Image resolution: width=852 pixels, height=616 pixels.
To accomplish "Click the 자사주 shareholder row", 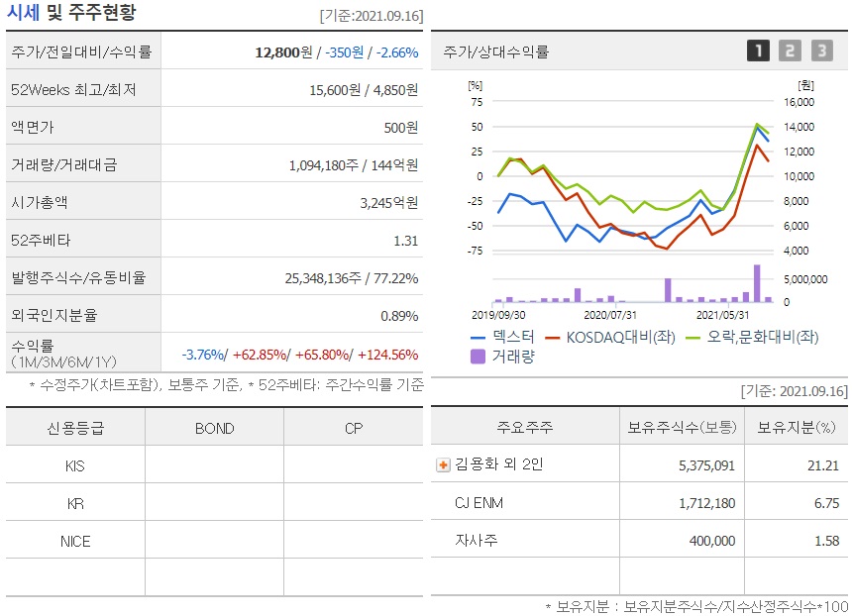I will coord(639,540).
